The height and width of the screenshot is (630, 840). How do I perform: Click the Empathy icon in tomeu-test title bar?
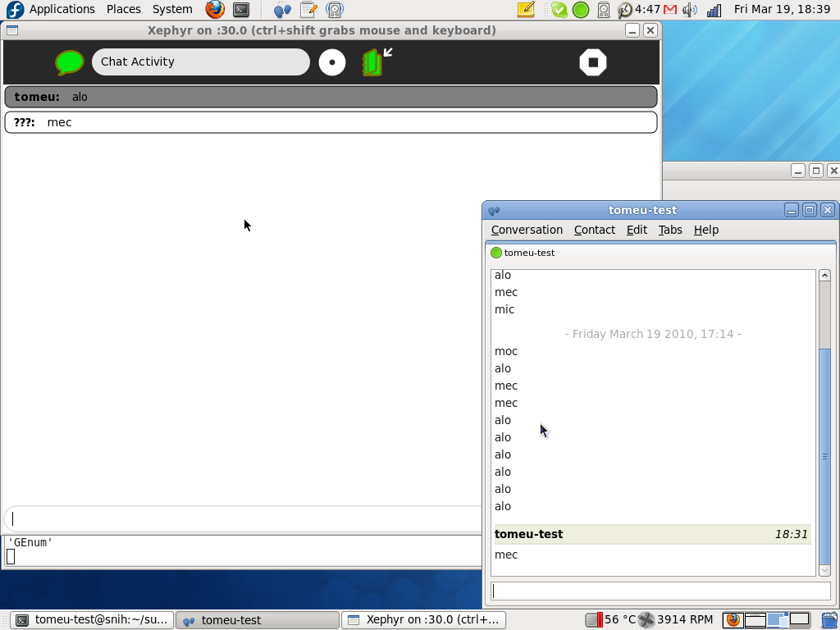click(x=494, y=211)
